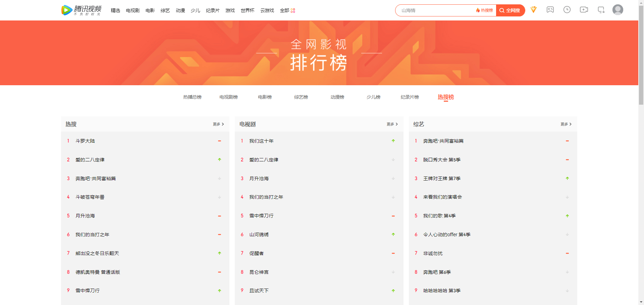
Task: Open 我们这十年 in the TV drama list
Action: [261, 141]
